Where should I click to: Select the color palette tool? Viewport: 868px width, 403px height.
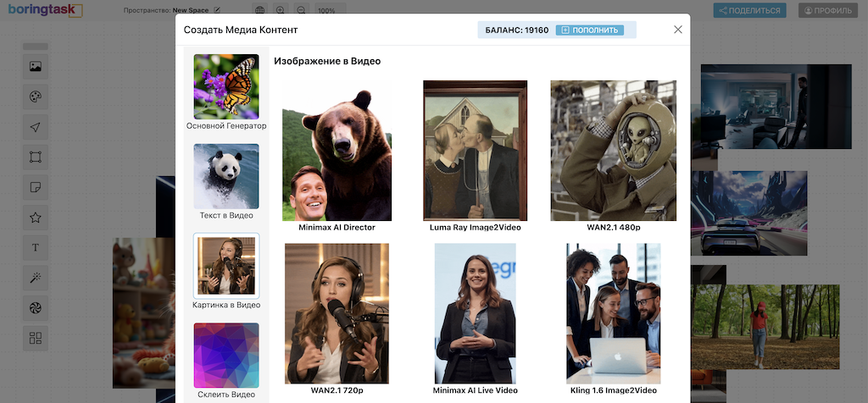pyautogui.click(x=36, y=97)
